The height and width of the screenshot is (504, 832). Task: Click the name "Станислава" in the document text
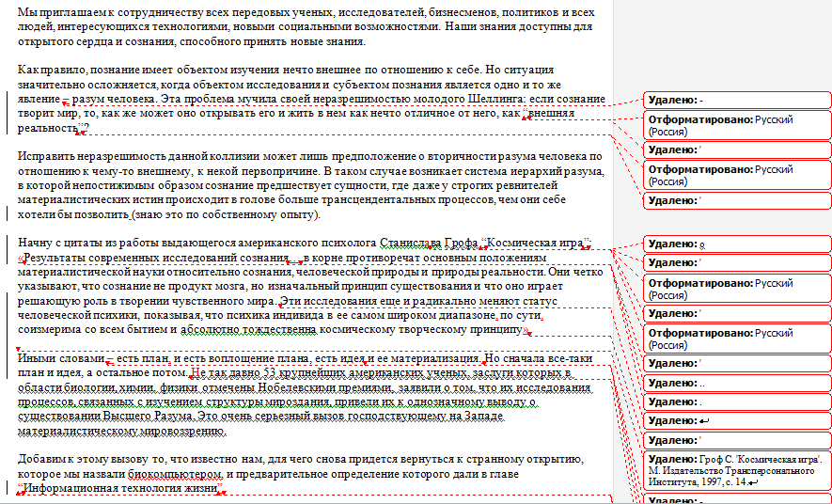coord(410,243)
